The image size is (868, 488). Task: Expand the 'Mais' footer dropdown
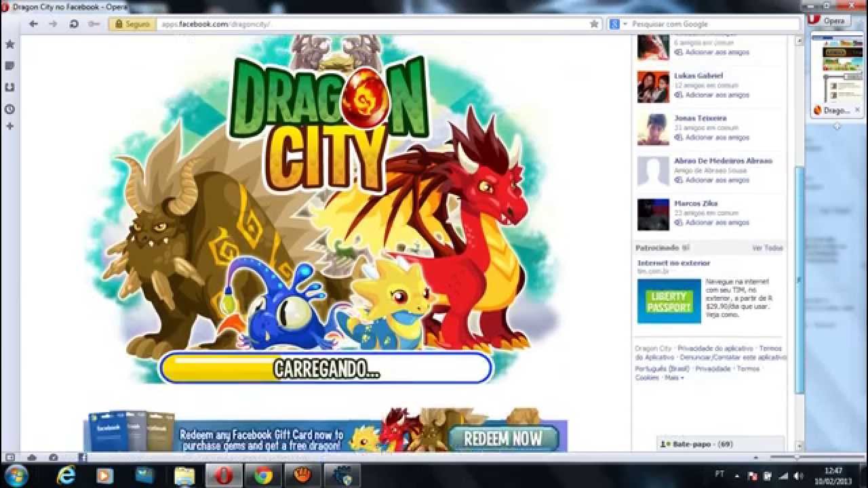[x=674, y=378]
